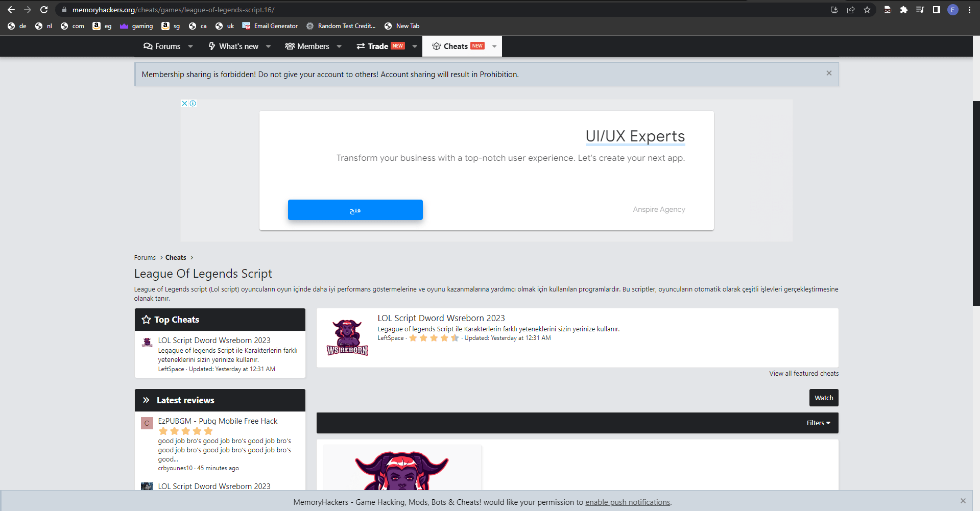Click crbyounes10 reviewer name
The image size is (980, 511).
pyautogui.click(x=175, y=468)
